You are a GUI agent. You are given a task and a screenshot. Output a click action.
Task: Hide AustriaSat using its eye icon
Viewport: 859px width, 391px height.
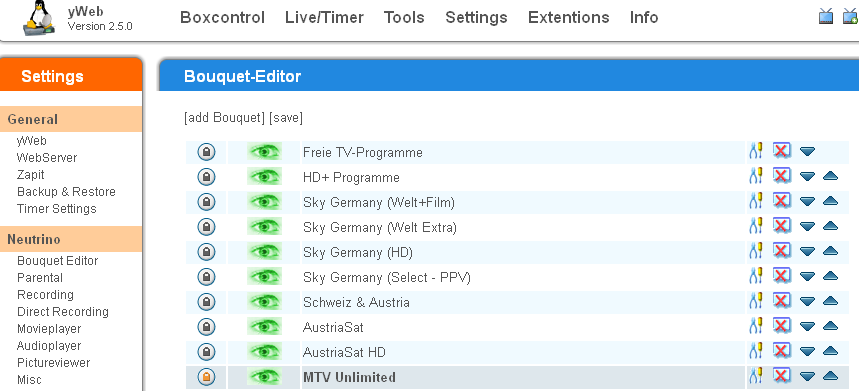tap(265, 327)
